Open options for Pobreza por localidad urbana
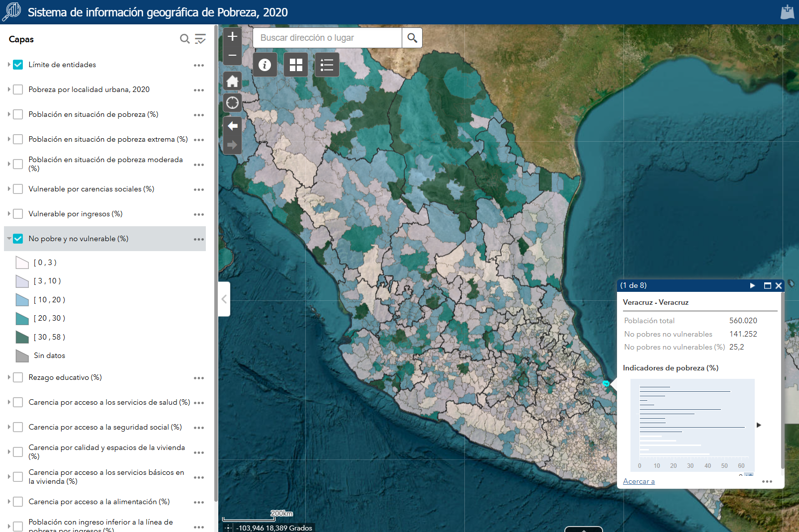Viewport: 799px width, 532px height. [x=199, y=90]
